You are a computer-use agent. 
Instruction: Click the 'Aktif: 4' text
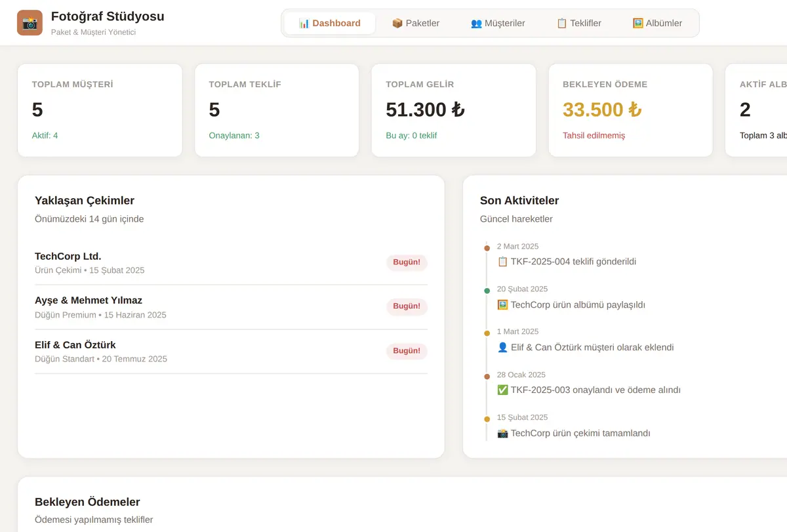(45, 135)
